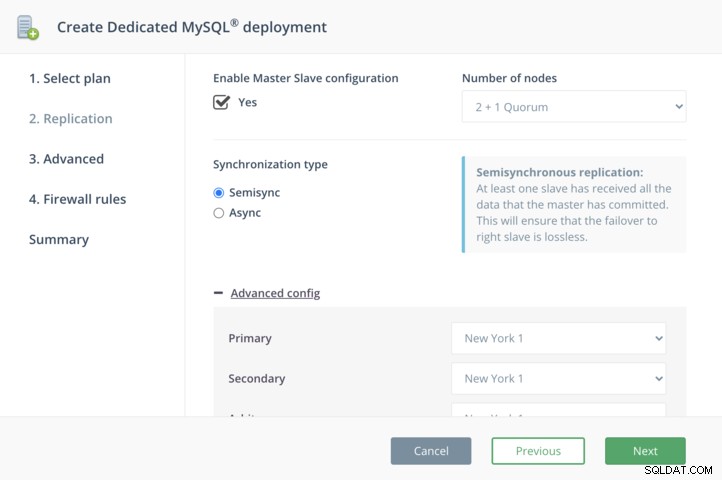The image size is (722, 480).
Task: Cancel the deployment creation
Action: 431,451
